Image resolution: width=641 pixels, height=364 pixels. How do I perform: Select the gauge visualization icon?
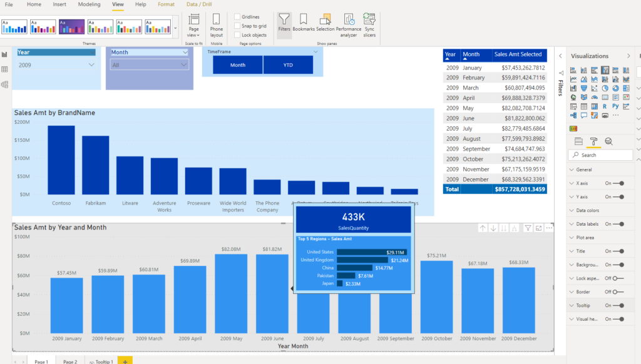pos(595,97)
